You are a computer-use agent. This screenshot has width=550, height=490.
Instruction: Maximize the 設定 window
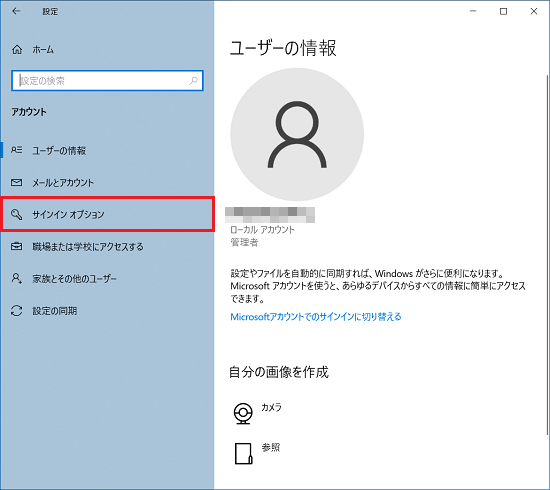pyautogui.click(x=503, y=11)
